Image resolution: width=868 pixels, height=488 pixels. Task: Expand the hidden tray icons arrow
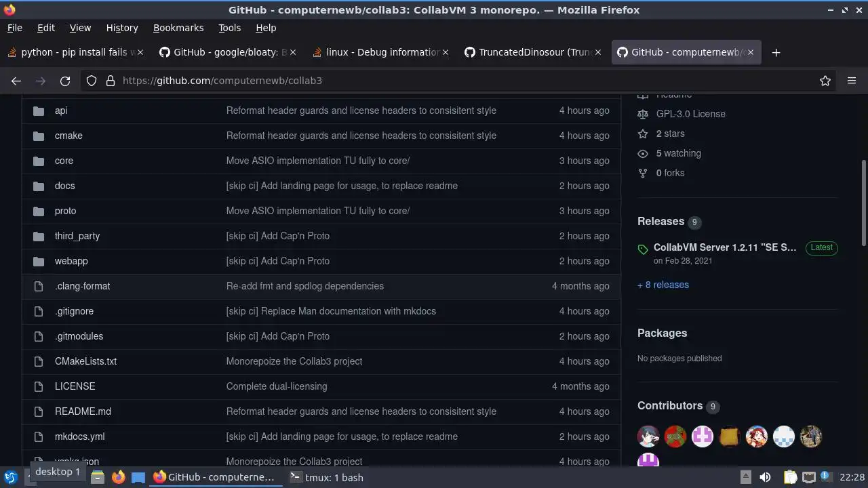745,477
